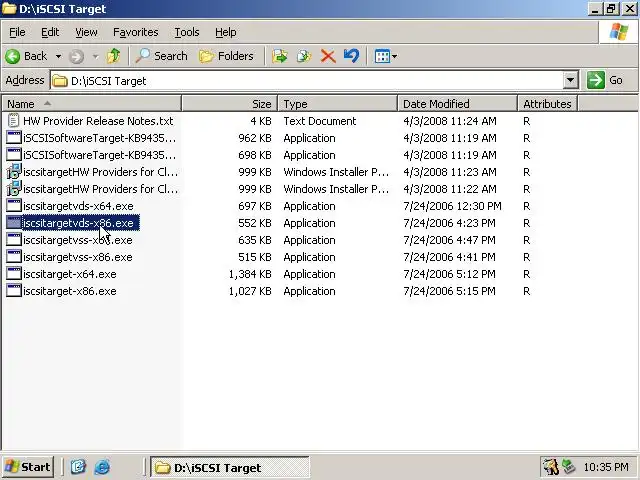This screenshot has height=480, width=640.
Task: Go up one folder level icon
Action: tap(113, 56)
